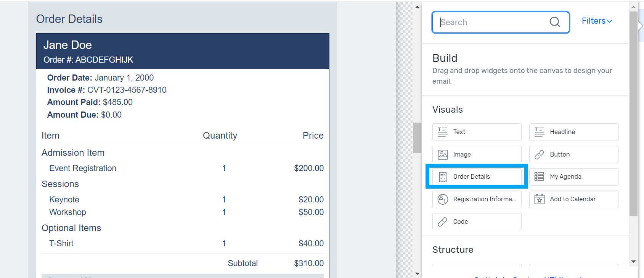The image size is (644, 278).
Task: Click the Order Date January 1, 2000 line
Action: [x=100, y=78]
